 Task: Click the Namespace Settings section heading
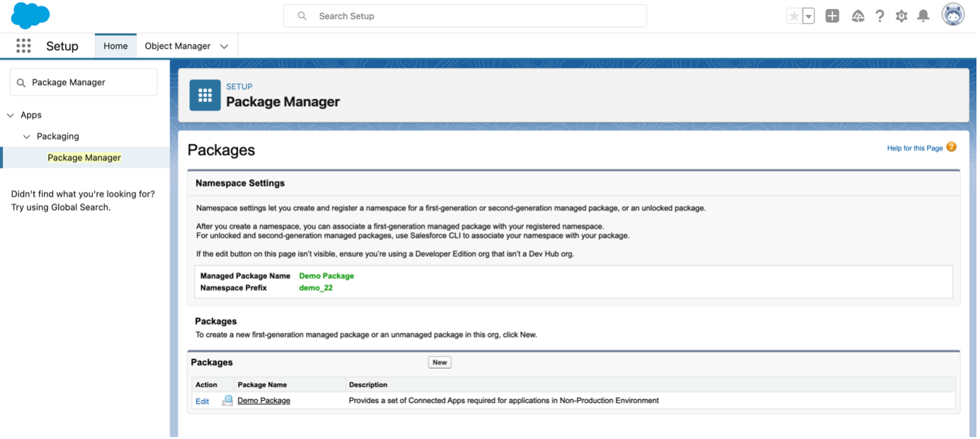tap(240, 183)
